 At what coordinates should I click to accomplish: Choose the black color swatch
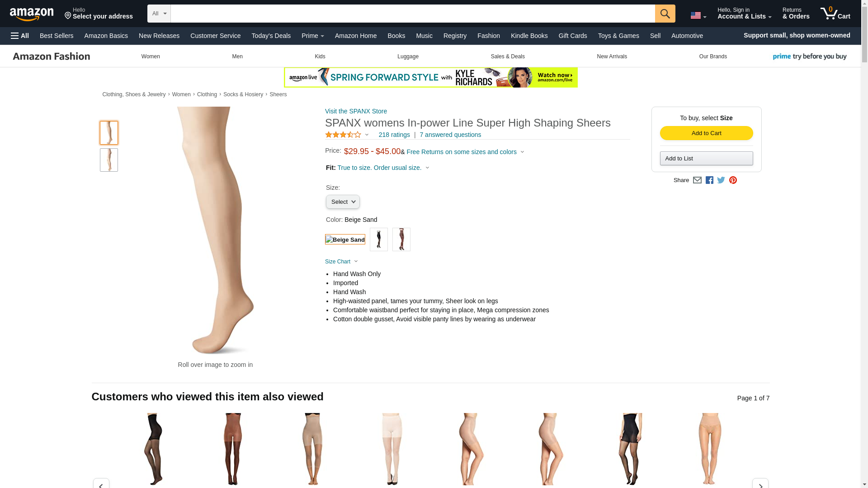378,239
